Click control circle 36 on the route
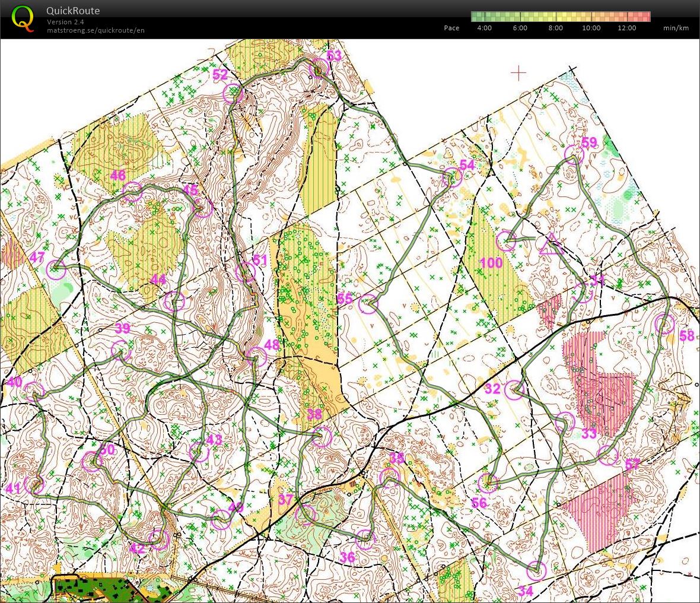Viewport: 700px width, 603px height. [x=365, y=539]
